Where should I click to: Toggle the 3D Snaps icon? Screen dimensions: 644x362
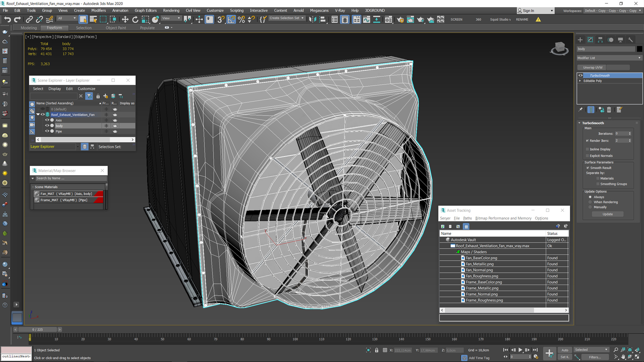pos(221,19)
